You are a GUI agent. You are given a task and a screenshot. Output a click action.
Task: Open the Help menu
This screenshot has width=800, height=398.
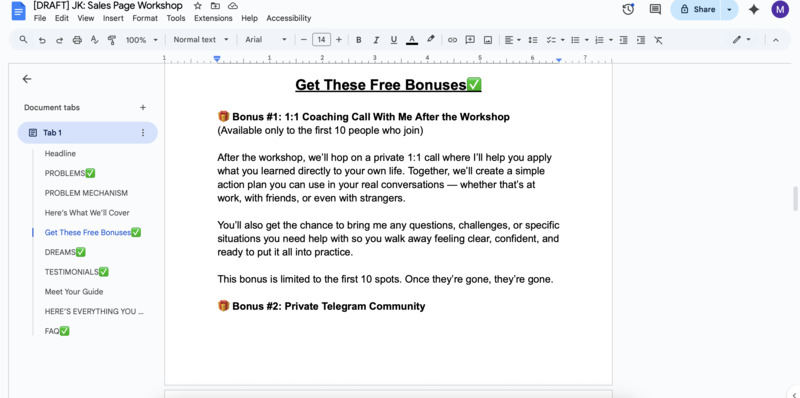click(249, 18)
